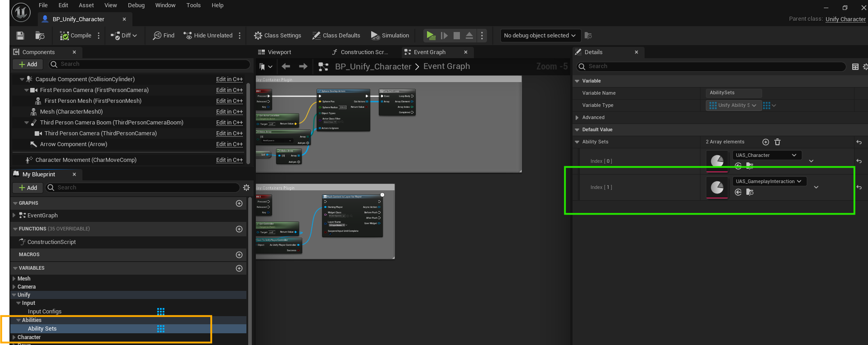
Task: Open the Tools menu
Action: 193,5
